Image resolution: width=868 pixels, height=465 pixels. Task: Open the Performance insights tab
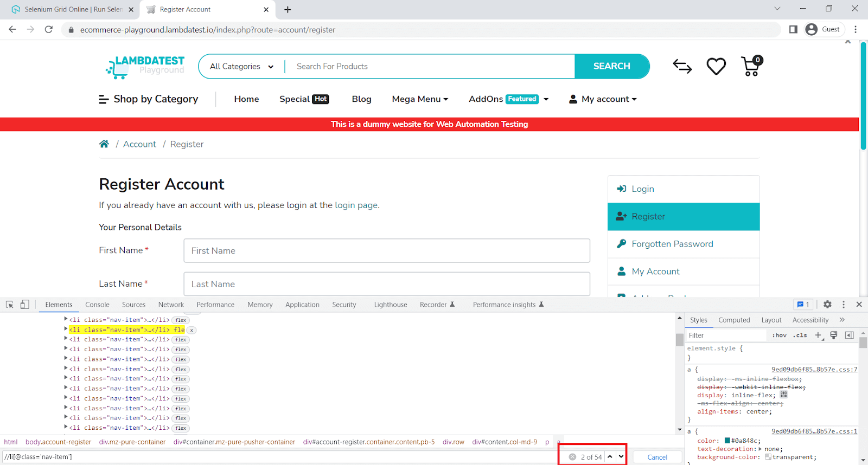click(508, 305)
